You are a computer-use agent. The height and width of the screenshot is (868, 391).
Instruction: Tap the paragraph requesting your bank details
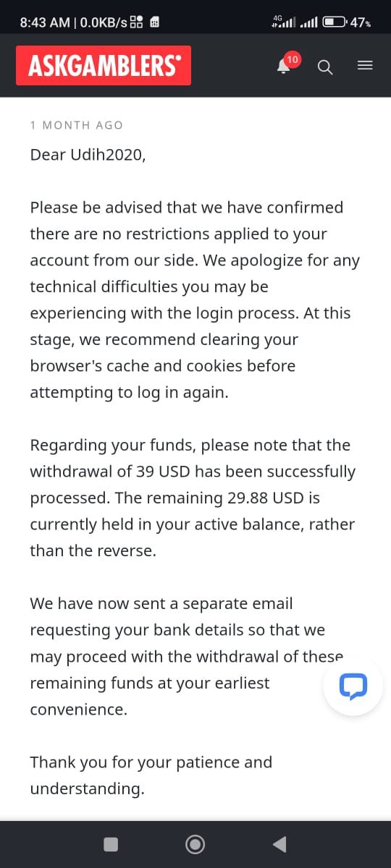(187, 656)
